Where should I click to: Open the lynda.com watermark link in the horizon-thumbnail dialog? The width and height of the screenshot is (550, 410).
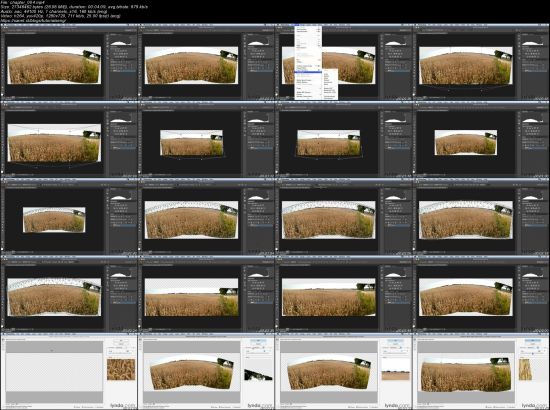coord(396,405)
